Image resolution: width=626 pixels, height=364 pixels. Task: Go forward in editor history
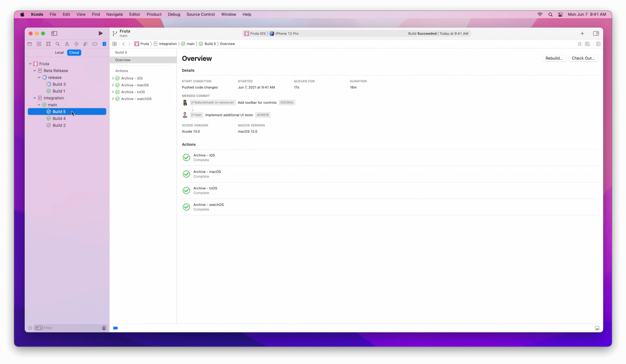pyautogui.click(x=130, y=44)
